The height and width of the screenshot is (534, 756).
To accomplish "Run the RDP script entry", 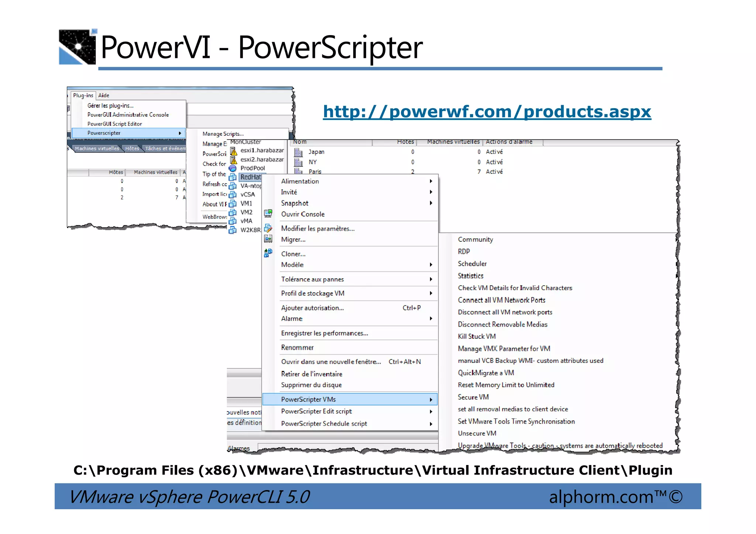I will tap(464, 251).
